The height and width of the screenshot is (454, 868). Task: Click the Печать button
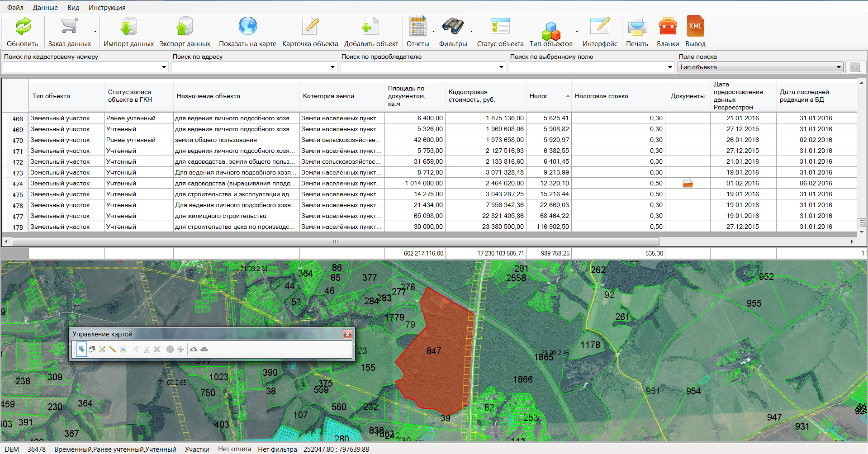[x=637, y=31]
